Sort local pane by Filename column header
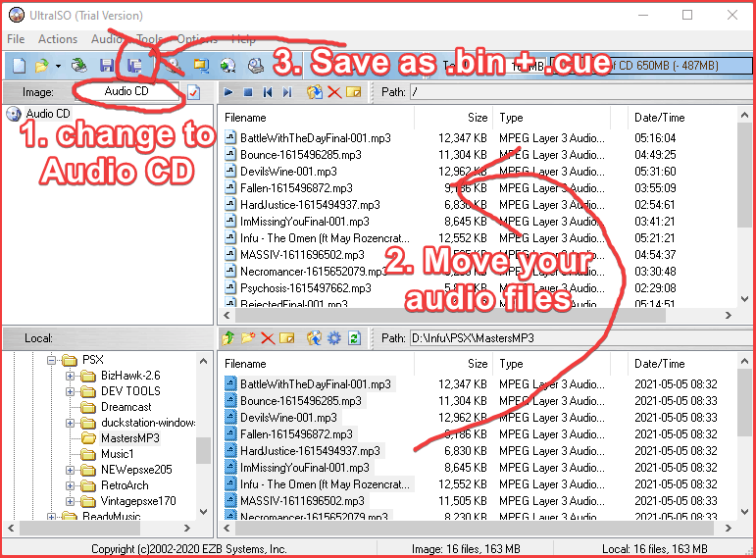This screenshot has height=558, width=756. click(318, 364)
